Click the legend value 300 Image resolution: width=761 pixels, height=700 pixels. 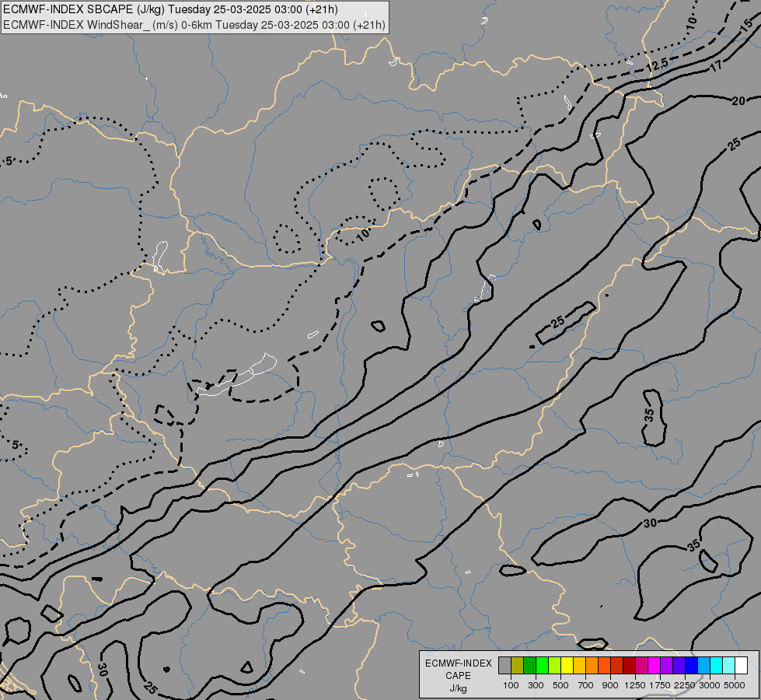tap(536, 685)
